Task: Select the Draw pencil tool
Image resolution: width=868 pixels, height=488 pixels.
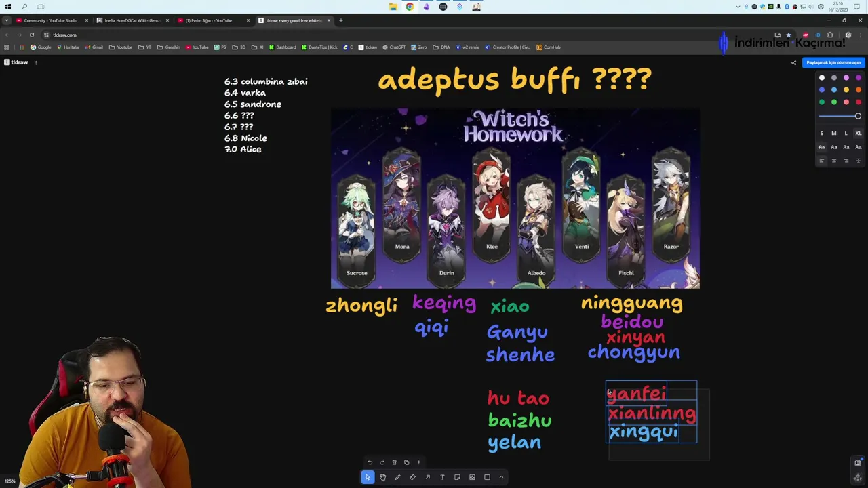Action: pos(397,477)
